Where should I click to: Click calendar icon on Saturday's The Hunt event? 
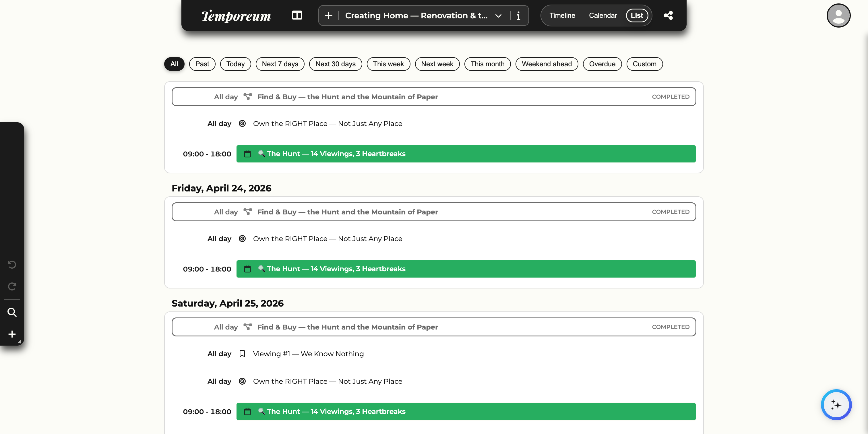[247, 411]
